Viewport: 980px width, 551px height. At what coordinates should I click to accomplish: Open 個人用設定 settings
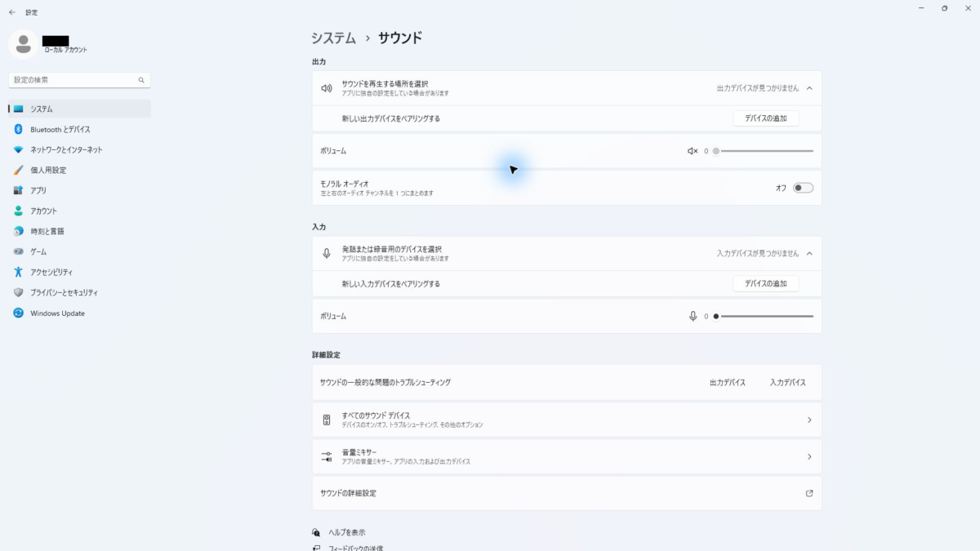pos(80,170)
